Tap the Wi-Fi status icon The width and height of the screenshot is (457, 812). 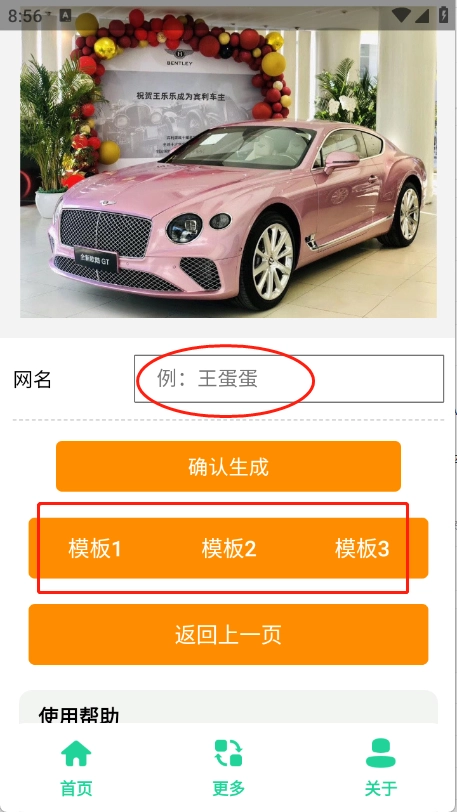coord(402,16)
